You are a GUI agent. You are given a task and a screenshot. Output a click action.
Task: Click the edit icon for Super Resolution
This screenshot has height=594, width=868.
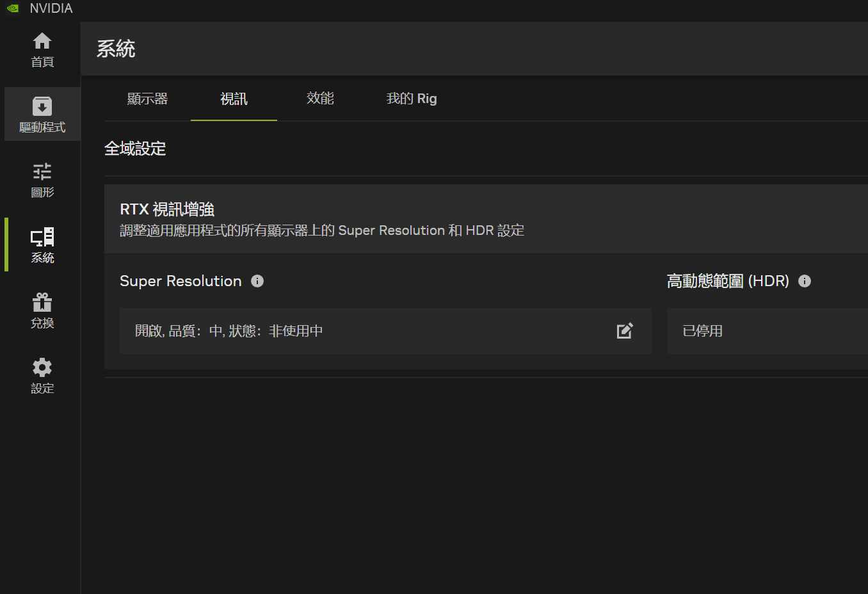[625, 331]
